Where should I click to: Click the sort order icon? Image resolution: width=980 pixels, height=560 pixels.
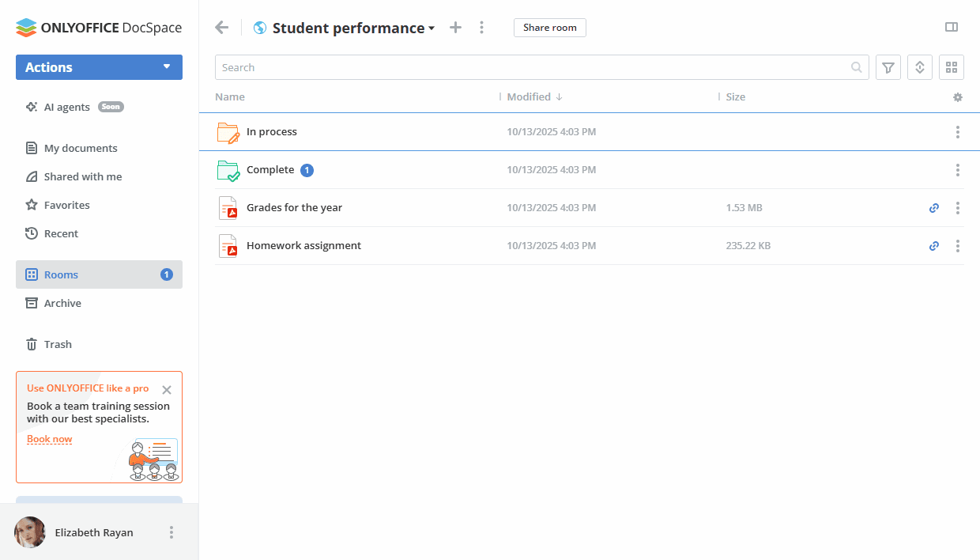point(920,68)
